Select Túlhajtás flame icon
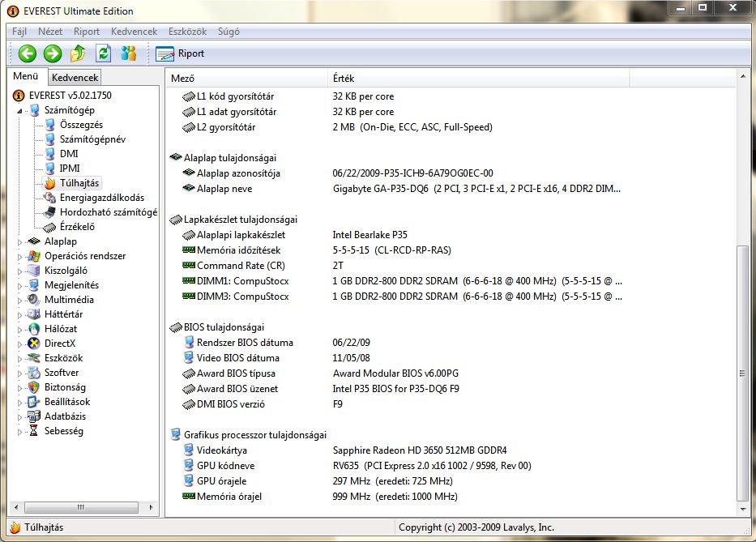The width and height of the screenshot is (756, 542). coord(49,183)
